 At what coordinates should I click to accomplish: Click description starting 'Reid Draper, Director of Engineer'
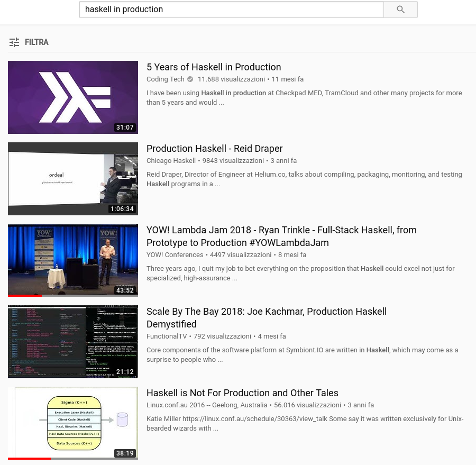(x=304, y=179)
